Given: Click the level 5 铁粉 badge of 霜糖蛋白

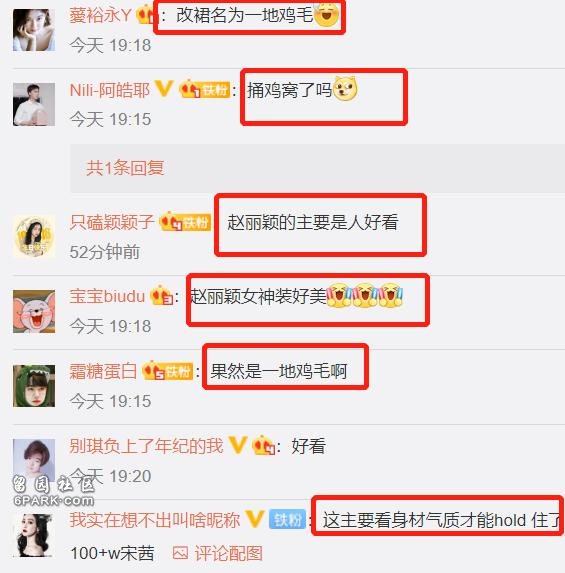Looking at the screenshot, I should [x=167, y=371].
